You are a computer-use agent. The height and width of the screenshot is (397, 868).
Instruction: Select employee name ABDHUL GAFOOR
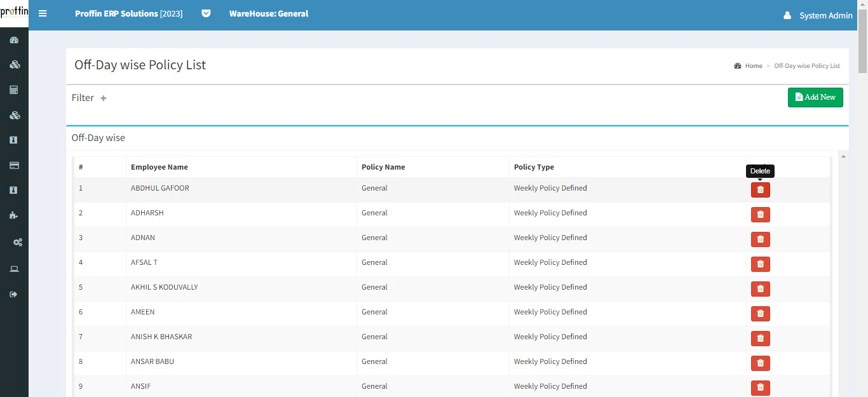(x=160, y=188)
